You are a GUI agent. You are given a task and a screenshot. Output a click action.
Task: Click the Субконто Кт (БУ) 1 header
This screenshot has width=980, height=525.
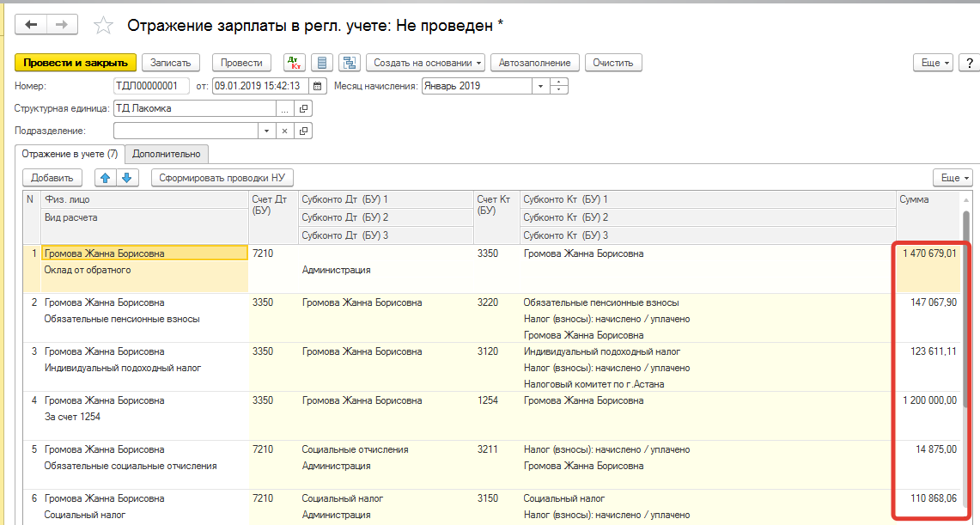point(708,199)
